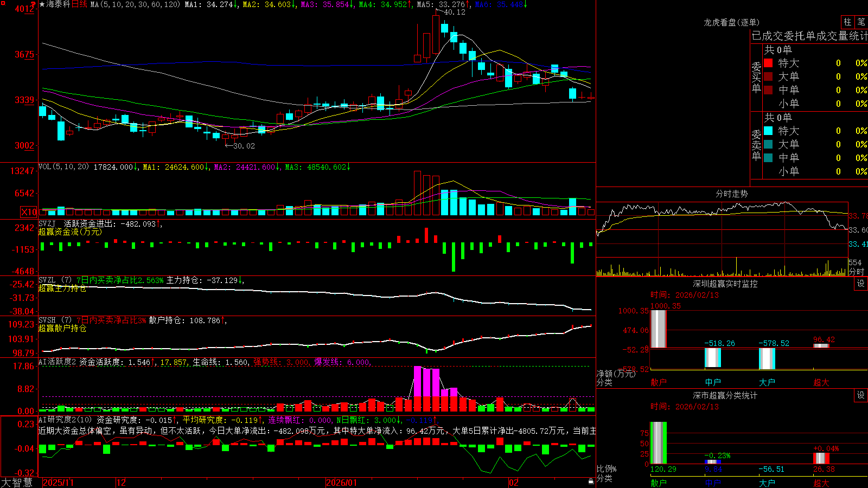Click the 40.12 high price annotation

click(x=455, y=12)
